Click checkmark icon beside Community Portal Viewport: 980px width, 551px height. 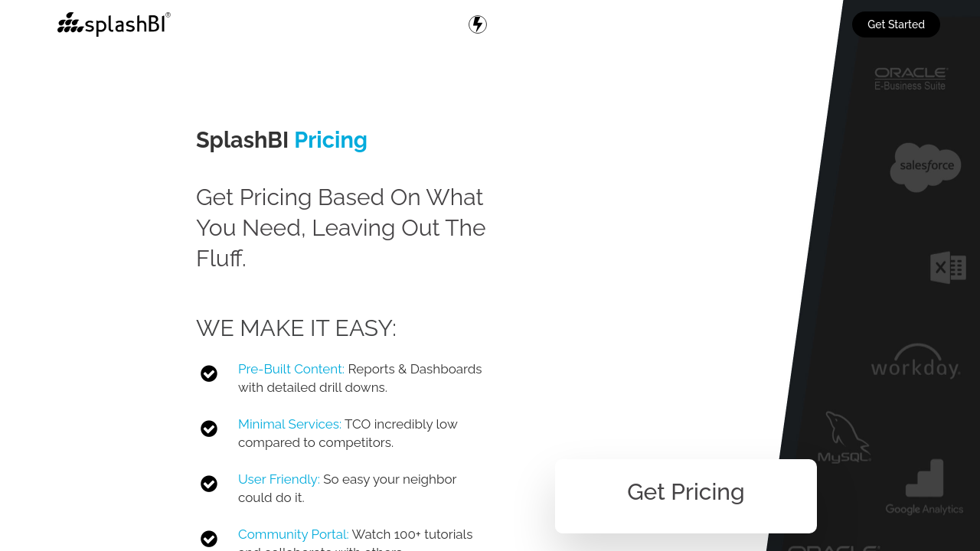[209, 539]
